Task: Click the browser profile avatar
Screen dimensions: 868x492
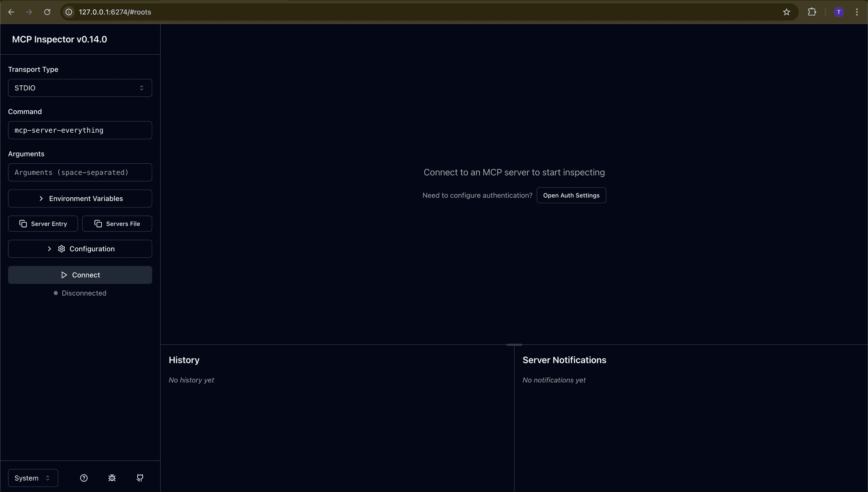Action: click(x=838, y=12)
